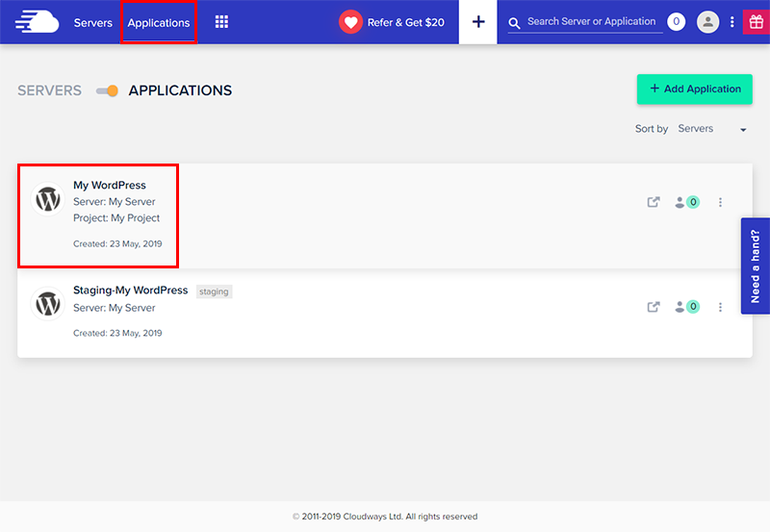770x532 pixels.
Task: Click Staging-My WordPress WordPress logo
Action: [47, 304]
